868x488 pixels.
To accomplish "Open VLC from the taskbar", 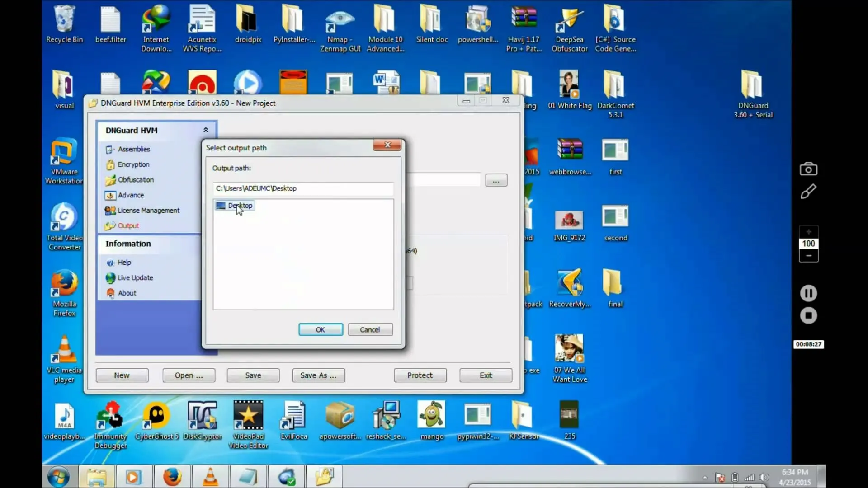I will (210, 477).
